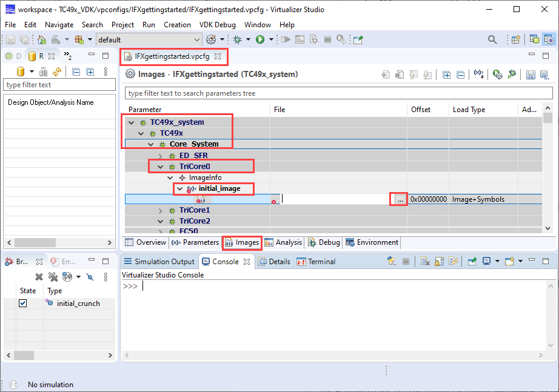Open search using the magnifier toolbar icon
This screenshot has height=392, width=559.
pos(492,39)
